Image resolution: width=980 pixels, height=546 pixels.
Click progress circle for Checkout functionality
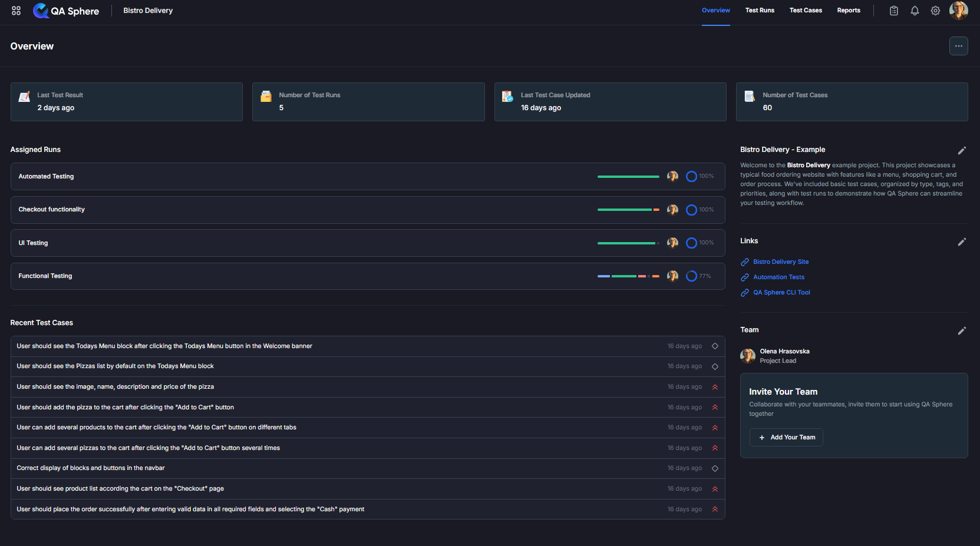(692, 210)
